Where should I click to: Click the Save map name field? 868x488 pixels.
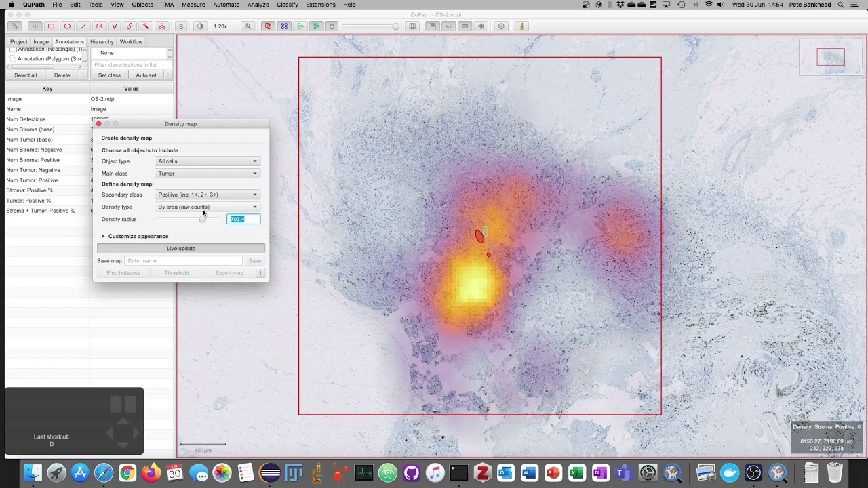pos(184,261)
